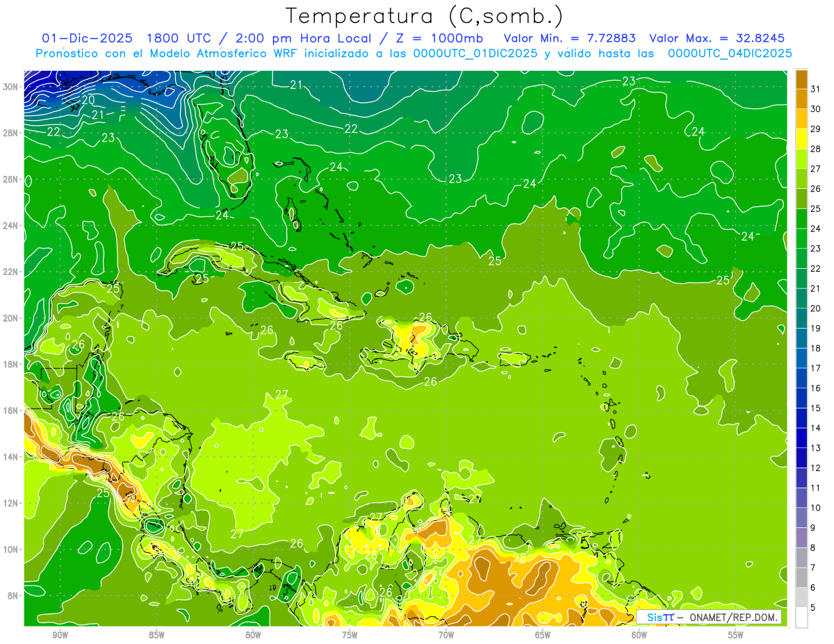Viewport: 834px width, 644px height.
Task: Click the '8N' latitude axis label
Action: pyautogui.click(x=14, y=595)
